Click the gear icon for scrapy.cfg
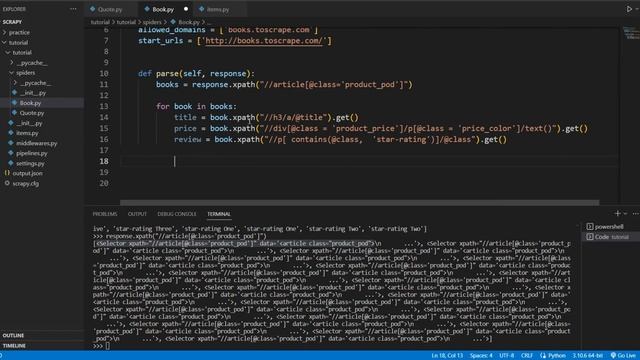The height and width of the screenshot is (360, 640). 7,183
